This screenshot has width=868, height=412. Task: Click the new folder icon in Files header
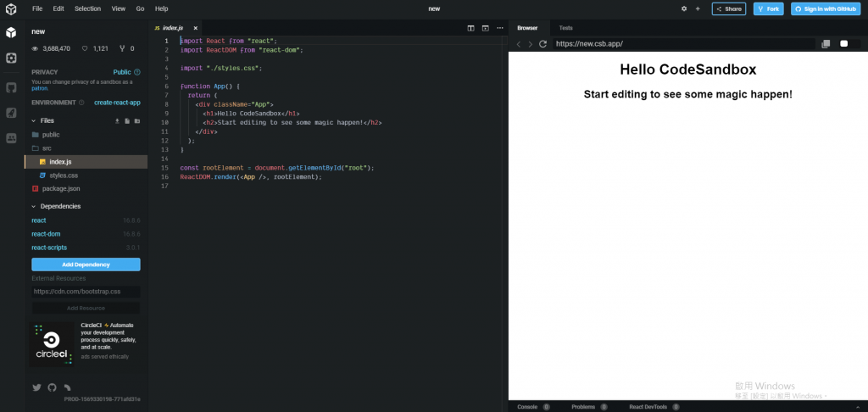(x=137, y=120)
